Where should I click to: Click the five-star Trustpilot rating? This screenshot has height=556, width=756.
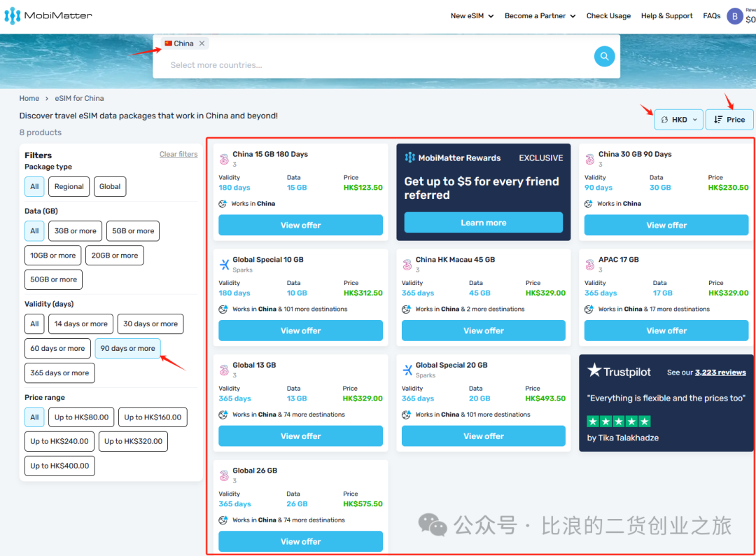619,422
